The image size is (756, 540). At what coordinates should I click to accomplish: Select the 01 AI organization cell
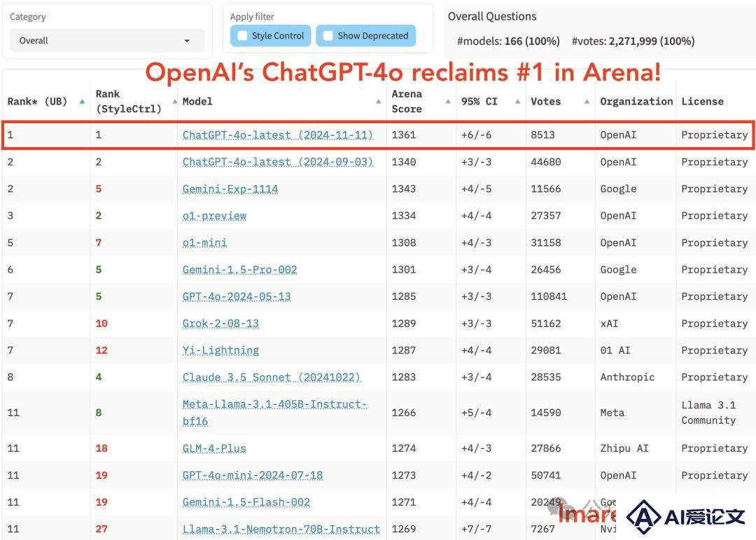pos(615,350)
